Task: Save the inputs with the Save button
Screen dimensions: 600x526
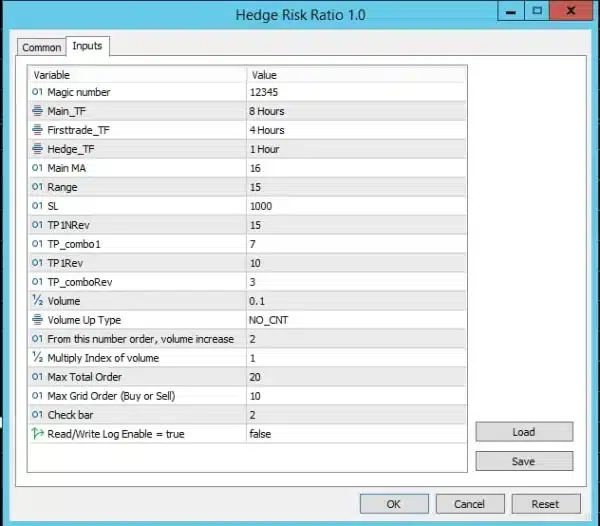Action: tap(524, 461)
